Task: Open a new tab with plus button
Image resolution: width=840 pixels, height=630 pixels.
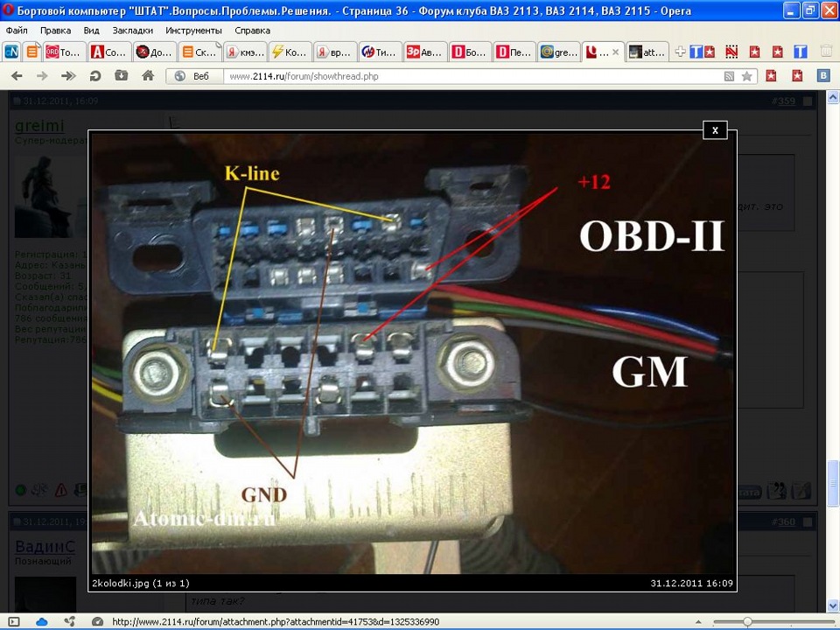Action: click(680, 52)
